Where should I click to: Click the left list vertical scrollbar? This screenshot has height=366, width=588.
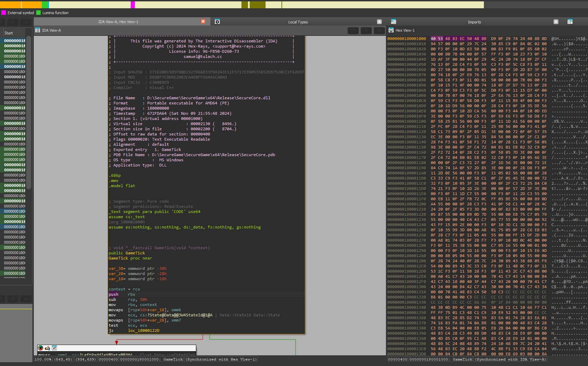point(29,112)
